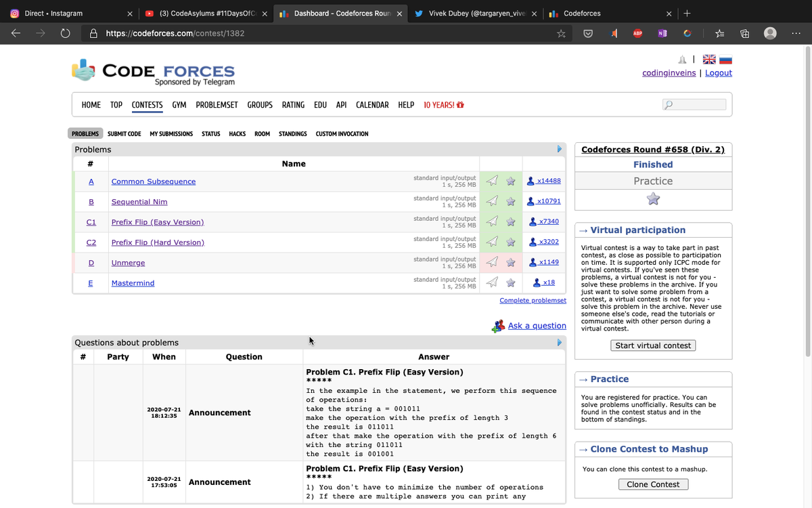Toggle favorite star for Prefix Flip (Easy Version)
The width and height of the screenshot is (812, 508).
coord(511,221)
